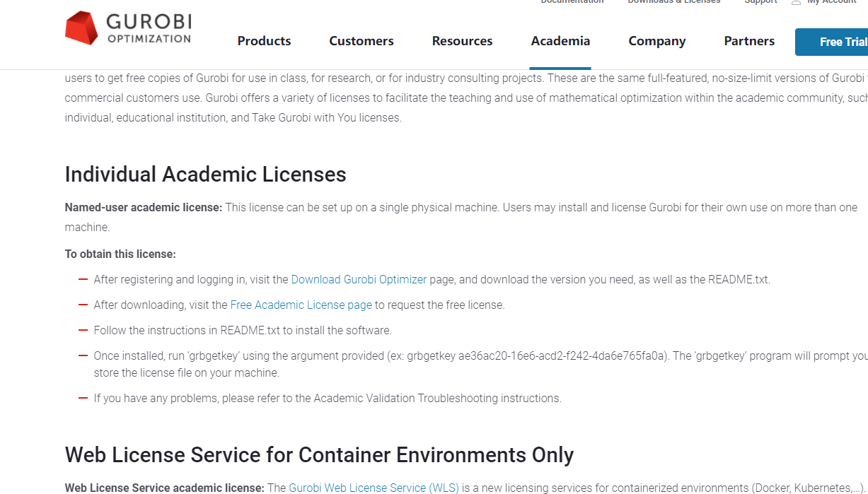Open the Academia menu

point(561,41)
